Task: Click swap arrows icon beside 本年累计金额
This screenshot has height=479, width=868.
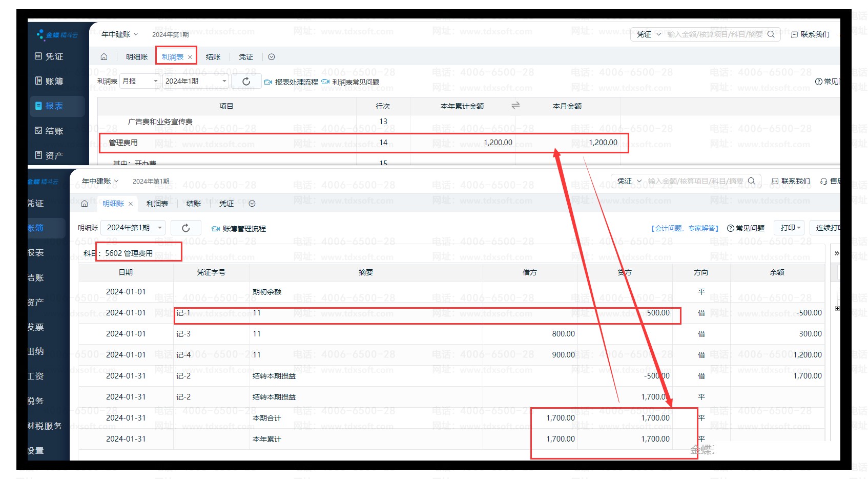Action: (x=515, y=105)
